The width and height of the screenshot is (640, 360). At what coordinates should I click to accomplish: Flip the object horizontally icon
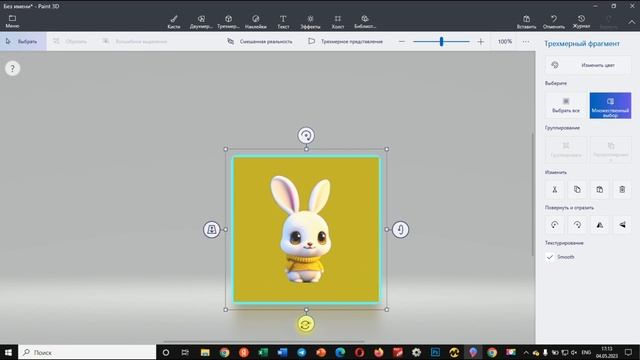pos(600,225)
